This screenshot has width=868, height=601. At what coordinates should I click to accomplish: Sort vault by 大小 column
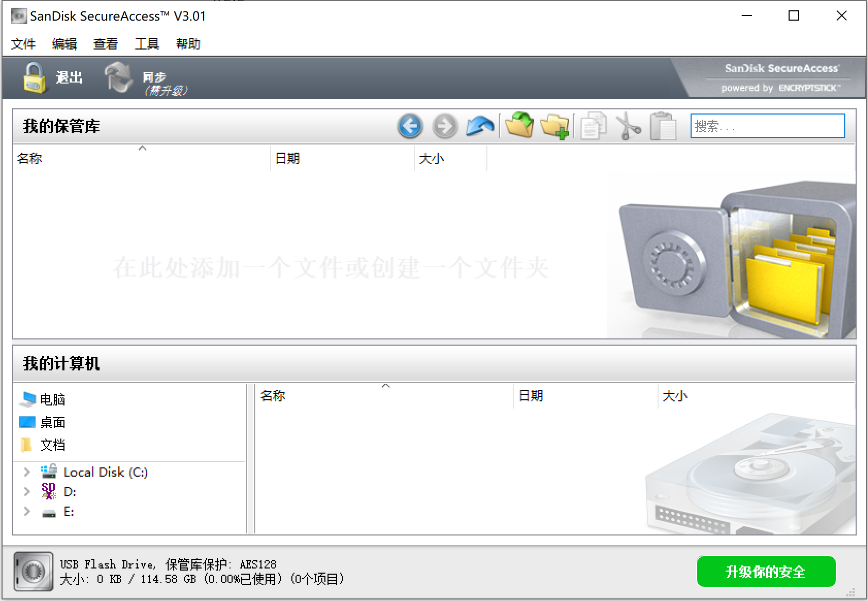click(x=451, y=158)
